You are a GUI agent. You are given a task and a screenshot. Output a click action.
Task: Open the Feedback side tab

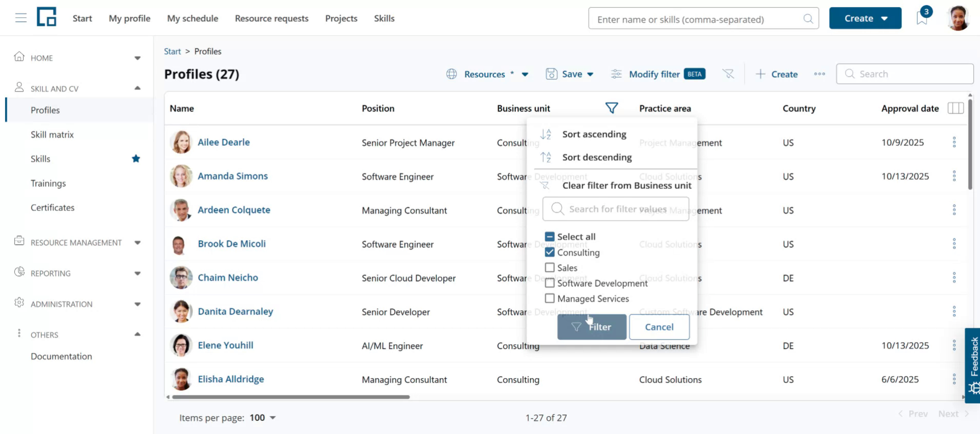pos(972,365)
